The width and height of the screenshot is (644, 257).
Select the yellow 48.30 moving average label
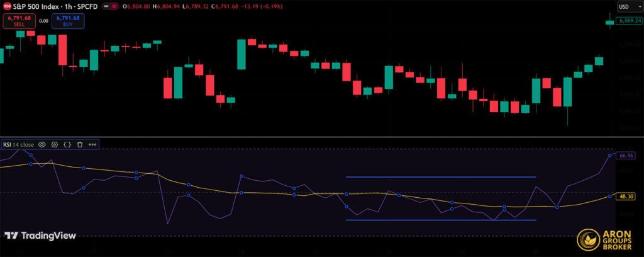pyautogui.click(x=625, y=197)
